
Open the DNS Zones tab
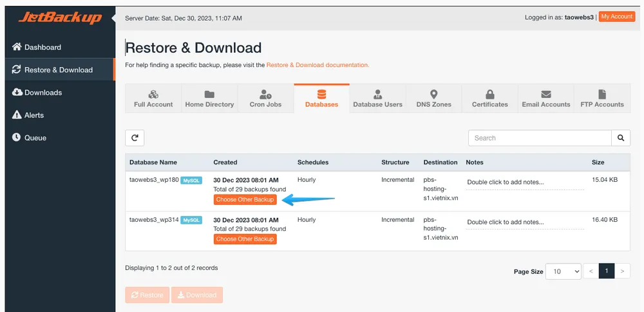tap(433, 99)
